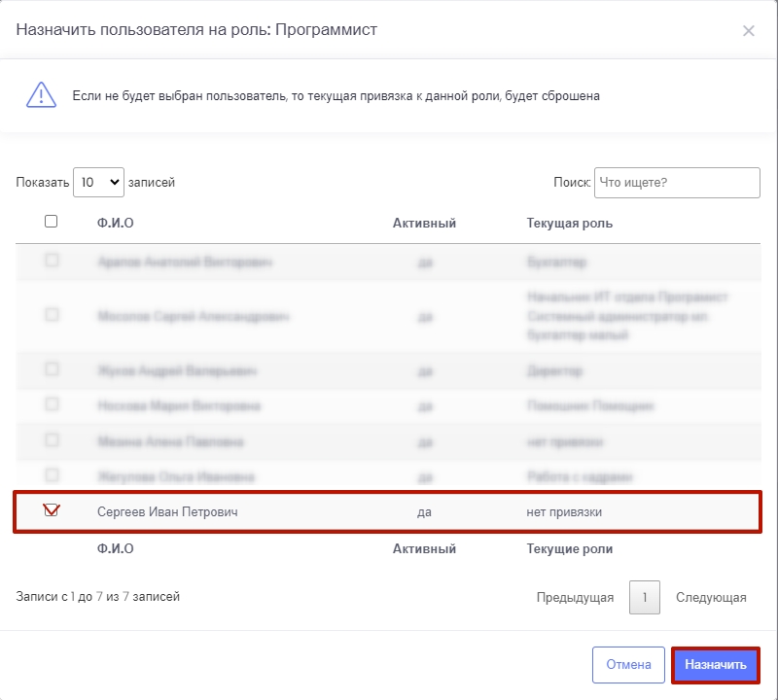Toggle the select-all checkbox in table header
The width and height of the screenshot is (778, 700).
click(x=52, y=222)
